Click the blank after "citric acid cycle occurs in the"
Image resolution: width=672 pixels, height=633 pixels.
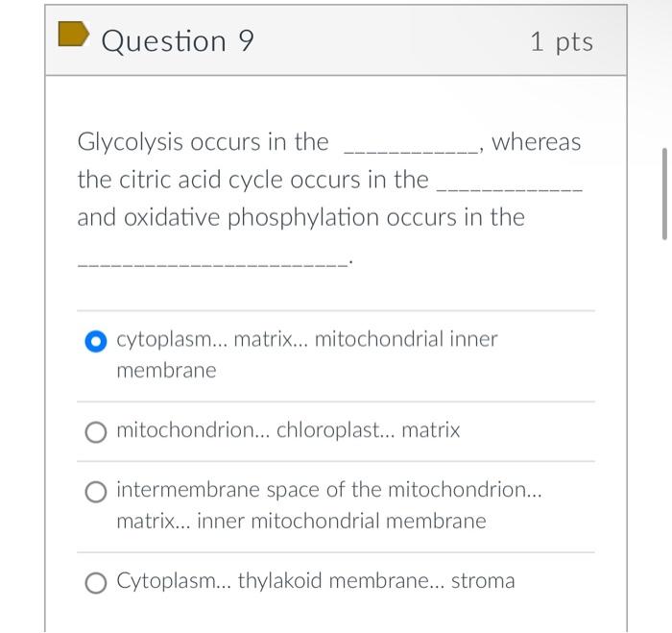point(509,186)
